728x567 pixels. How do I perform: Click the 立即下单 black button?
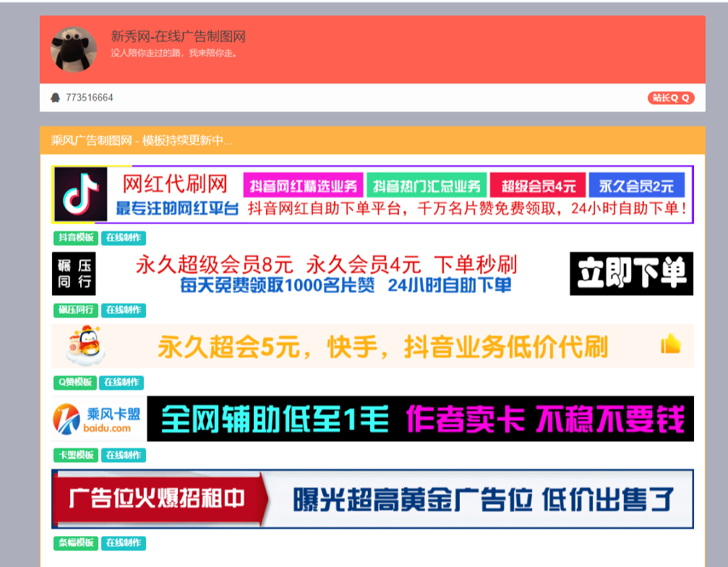pyautogui.click(x=631, y=273)
